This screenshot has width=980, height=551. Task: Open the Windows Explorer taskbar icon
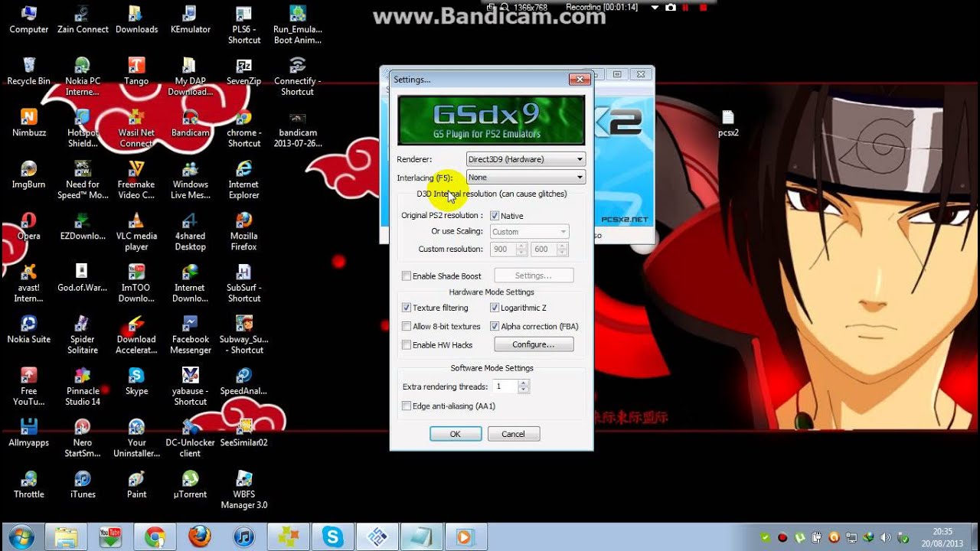[66, 537]
